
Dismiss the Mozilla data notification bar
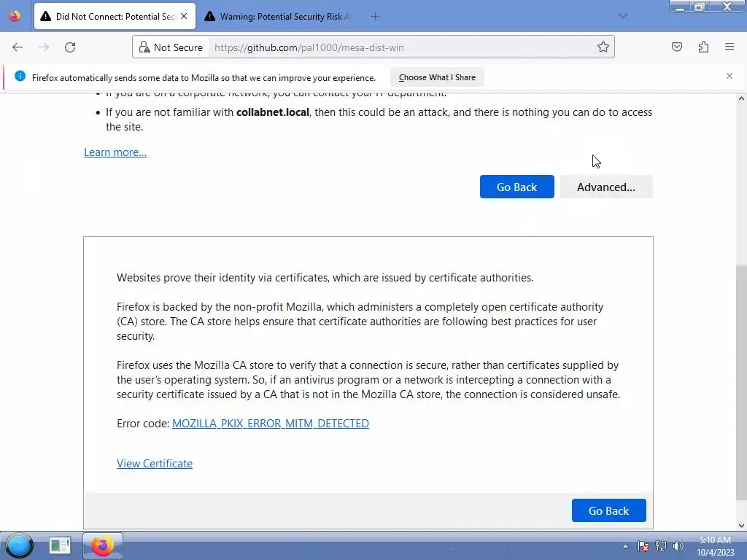[x=729, y=76]
